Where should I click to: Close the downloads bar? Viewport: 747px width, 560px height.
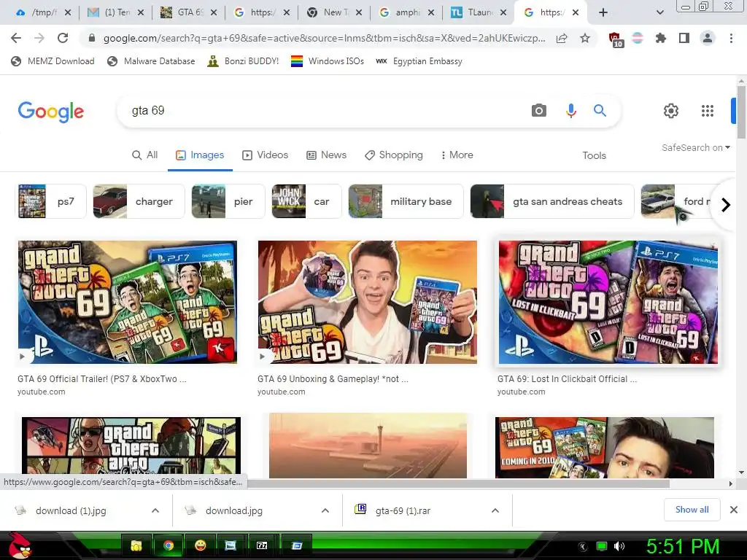(734, 510)
